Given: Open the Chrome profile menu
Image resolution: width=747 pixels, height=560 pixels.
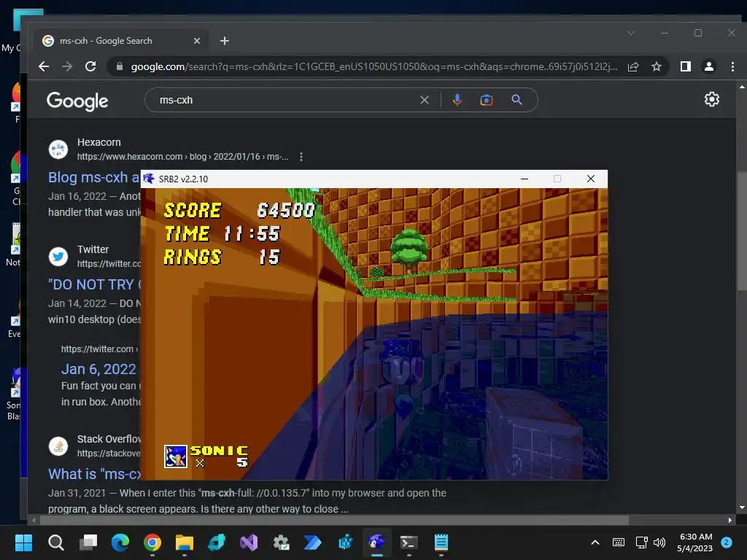Looking at the screenshot, I should (709, 66).
